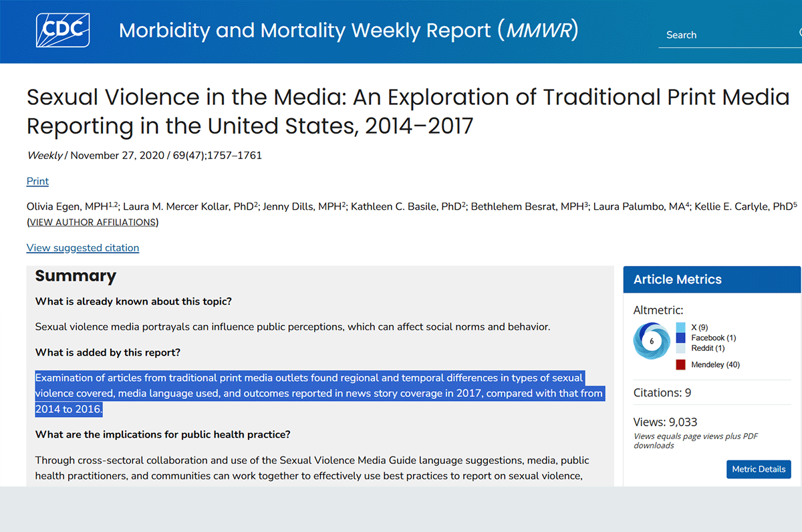Click the search magnifier icon in header
802x532 pixels.
[799, 34]
